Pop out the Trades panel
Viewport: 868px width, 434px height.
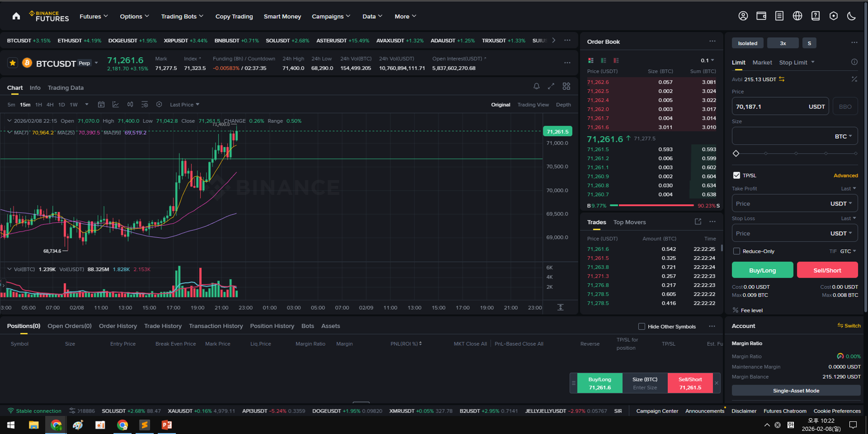pyautogui.click(x=698, y=222)
